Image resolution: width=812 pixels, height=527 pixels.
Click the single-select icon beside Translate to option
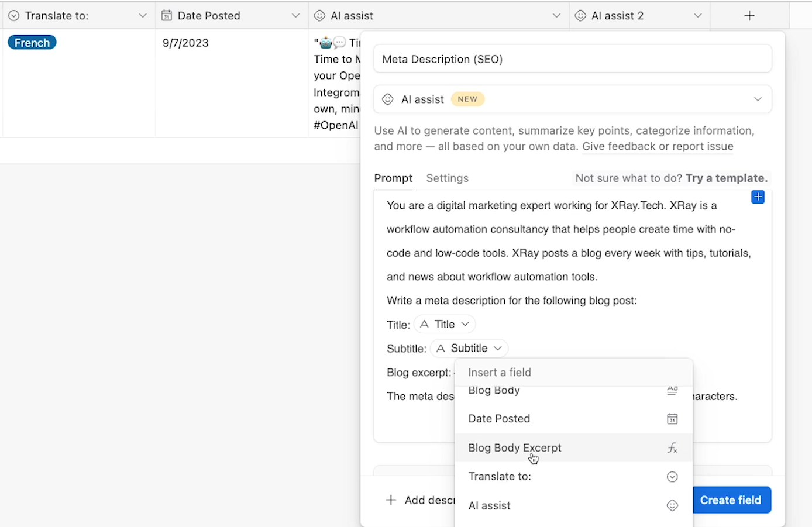[x=672, y=477]
